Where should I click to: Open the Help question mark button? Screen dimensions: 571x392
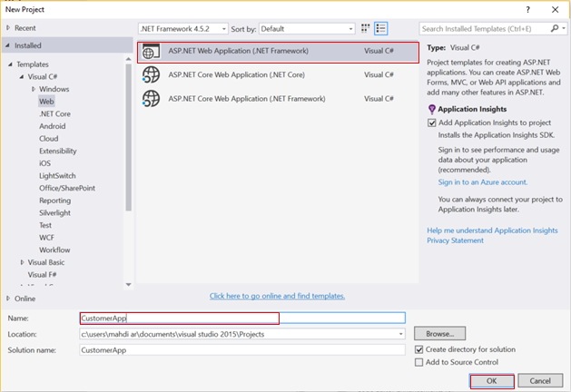[527, 10]
